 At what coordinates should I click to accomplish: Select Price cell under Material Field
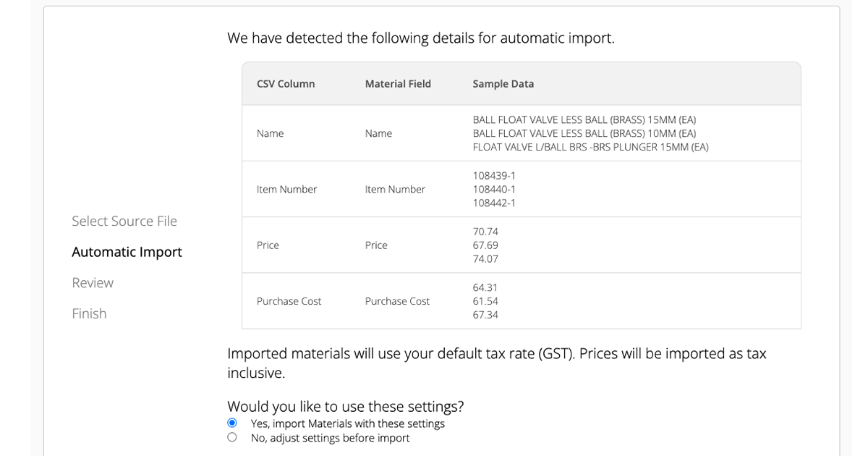click(376, 245)
